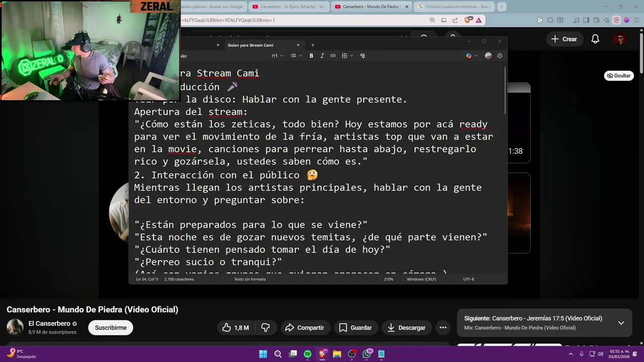The height and width of the screenshot is (362, 644).
Task: Open El Canserbero channel link
Action: [49, 323]
